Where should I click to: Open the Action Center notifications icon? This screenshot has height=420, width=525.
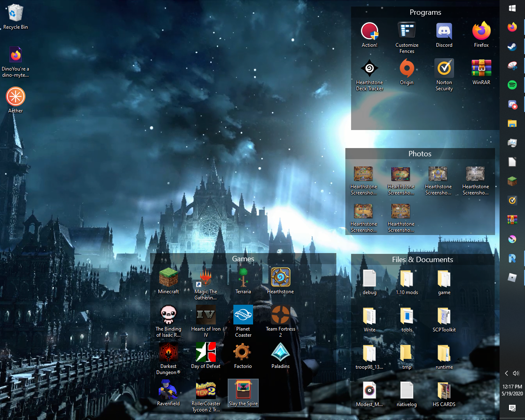click(512, 408)
